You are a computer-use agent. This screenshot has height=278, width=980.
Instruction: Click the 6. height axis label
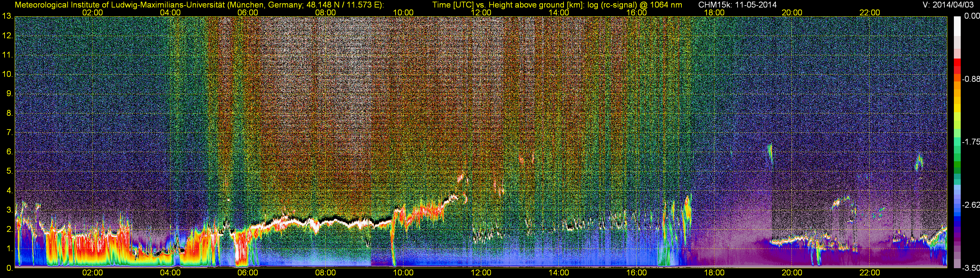tap(9, 152)
